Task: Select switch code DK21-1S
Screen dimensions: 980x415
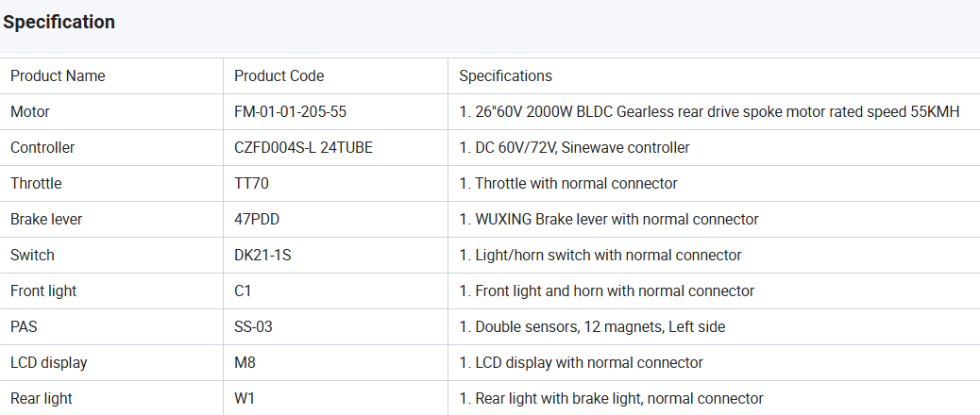Action: tap(262, 256)
